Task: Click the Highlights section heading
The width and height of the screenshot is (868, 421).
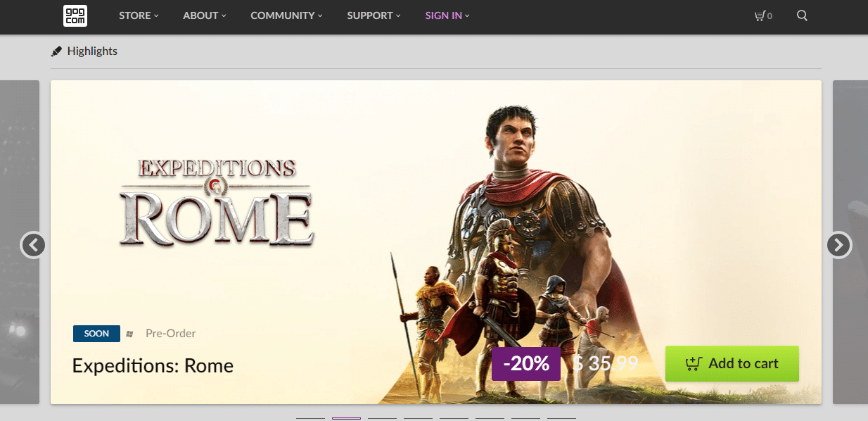Action: point(92,51)
